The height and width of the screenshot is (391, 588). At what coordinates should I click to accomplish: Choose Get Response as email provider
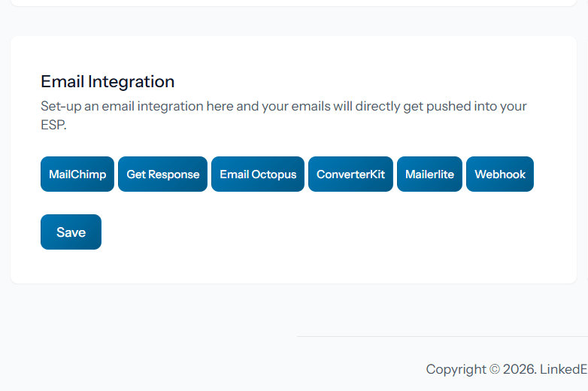[x=162, y=174]
